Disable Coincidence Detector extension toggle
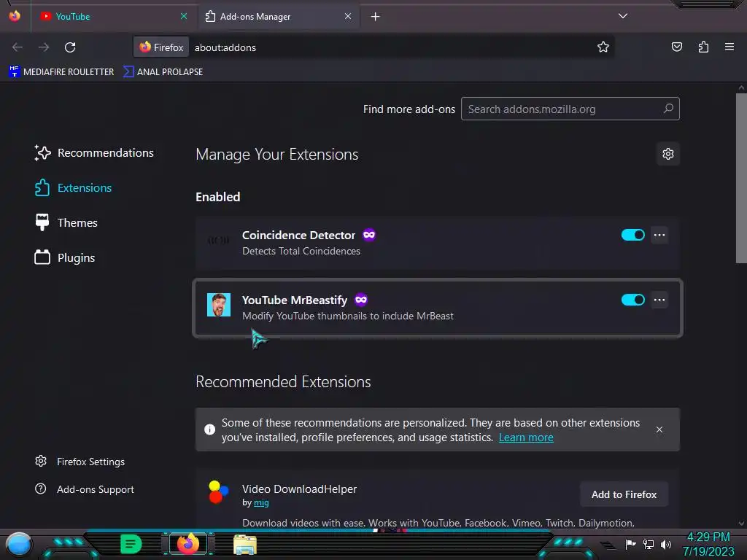The height and width of the screenshot is (560, 747). (632, 235)
